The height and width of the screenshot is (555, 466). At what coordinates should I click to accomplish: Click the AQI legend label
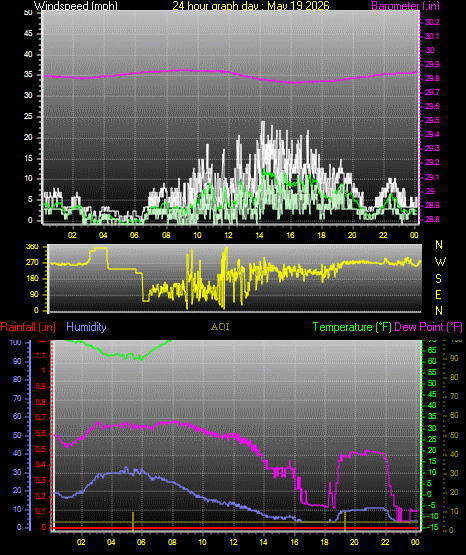pos(220,327)
